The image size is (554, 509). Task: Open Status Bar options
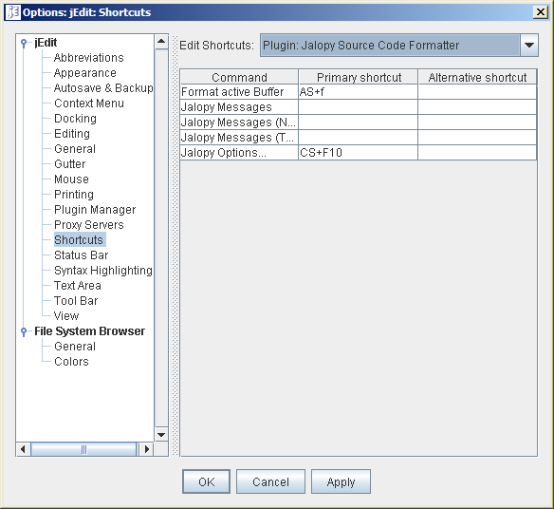click(81, 255)
